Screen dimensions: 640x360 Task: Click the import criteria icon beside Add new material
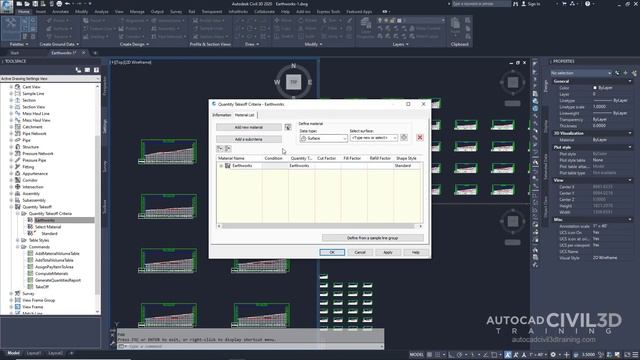(288, 127)
